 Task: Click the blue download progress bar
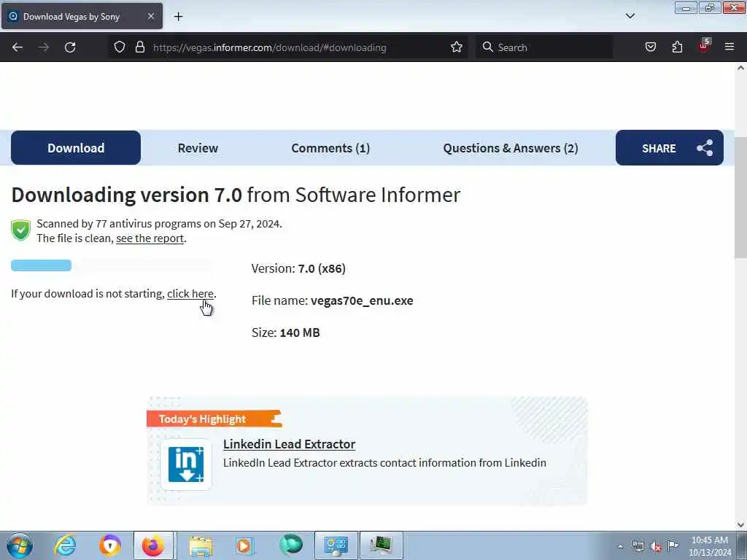41,265
